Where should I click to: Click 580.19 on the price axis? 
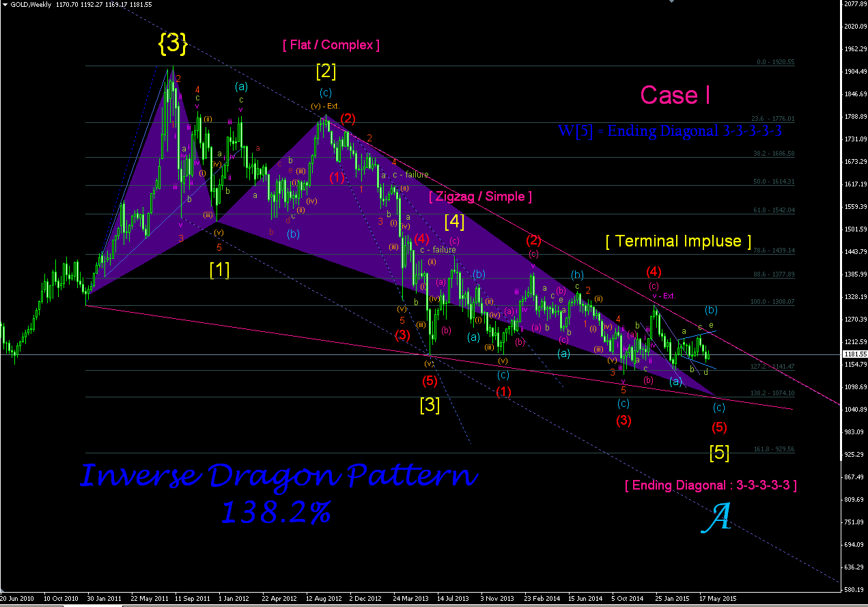[x=856, y=589]
